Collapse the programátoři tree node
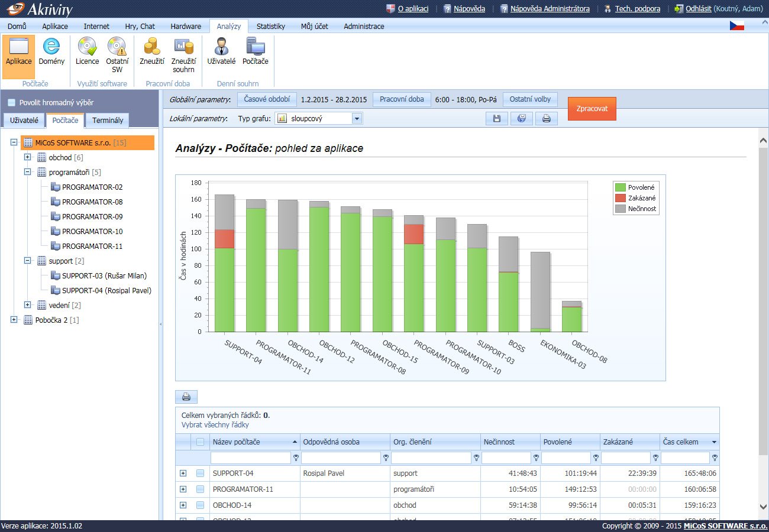This screenshot has width=769, height=532. click(27, 172)
